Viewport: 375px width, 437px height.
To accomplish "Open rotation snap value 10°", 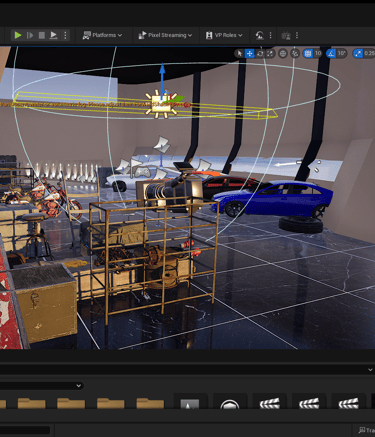I will click(x=342, y=53).
